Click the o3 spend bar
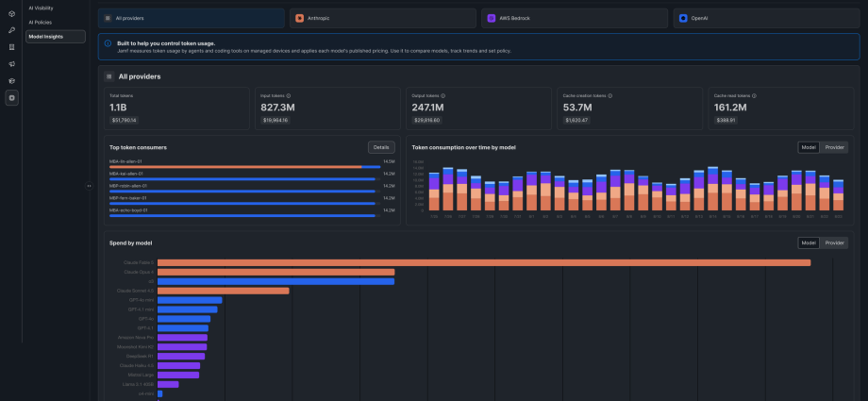Screen dimensions: 868x401 click(276, 281)
